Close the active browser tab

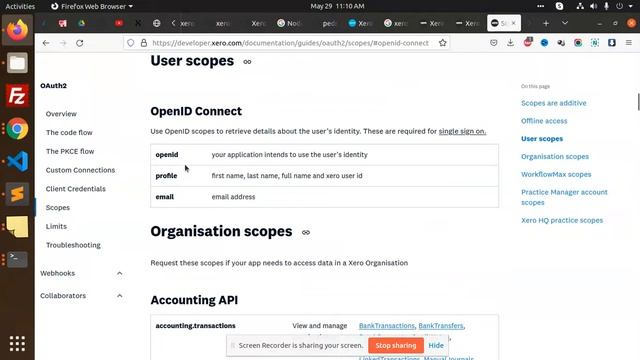(x=513, y=23)
